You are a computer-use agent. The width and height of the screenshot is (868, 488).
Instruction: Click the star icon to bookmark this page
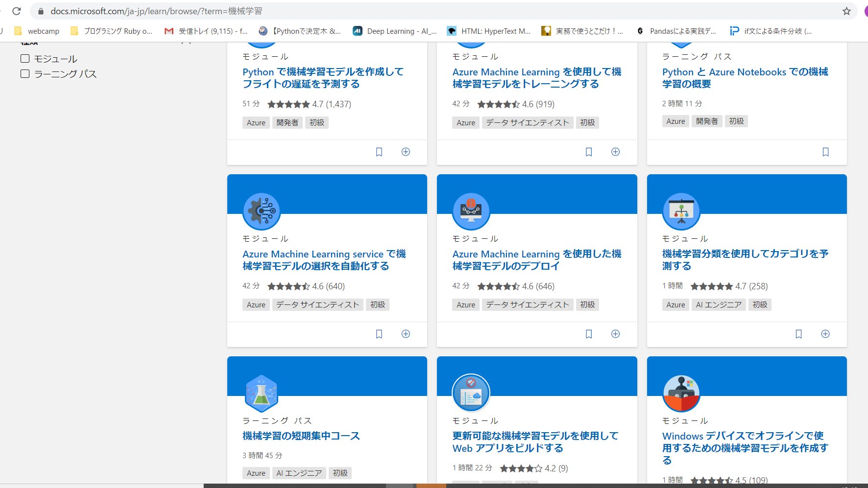[x=846, y=10]
